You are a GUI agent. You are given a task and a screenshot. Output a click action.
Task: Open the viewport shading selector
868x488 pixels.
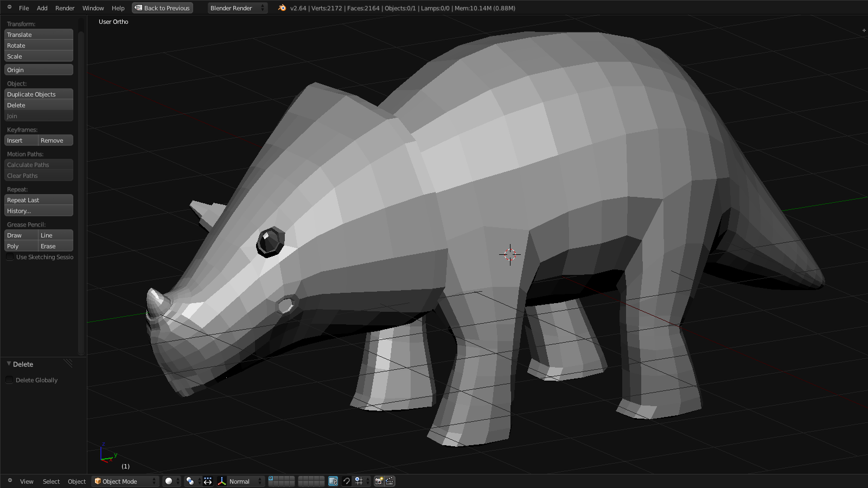click(x=172, y=481)
